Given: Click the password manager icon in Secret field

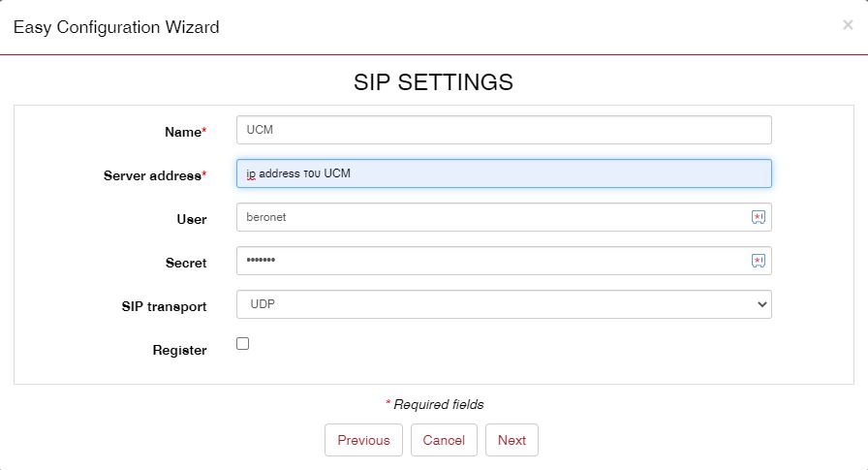Looking at the screenshot, I should click(759, 261).
